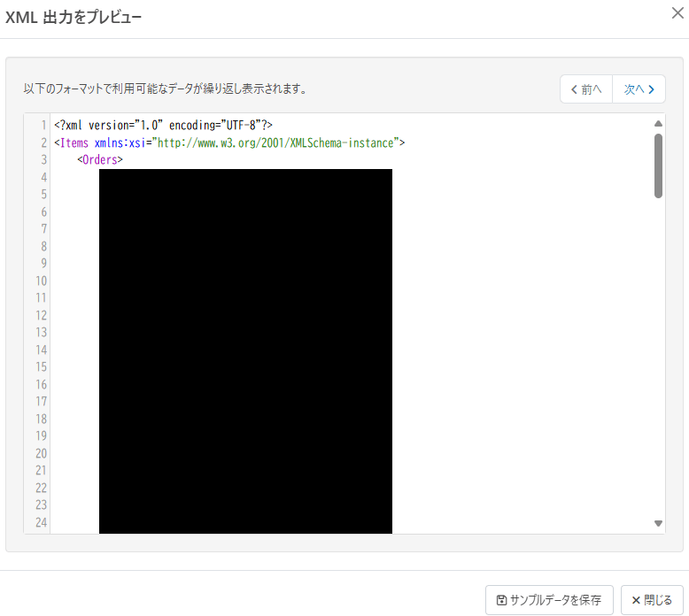
Task: Click the left chevron beside 前へ
Action: [574, 89]
